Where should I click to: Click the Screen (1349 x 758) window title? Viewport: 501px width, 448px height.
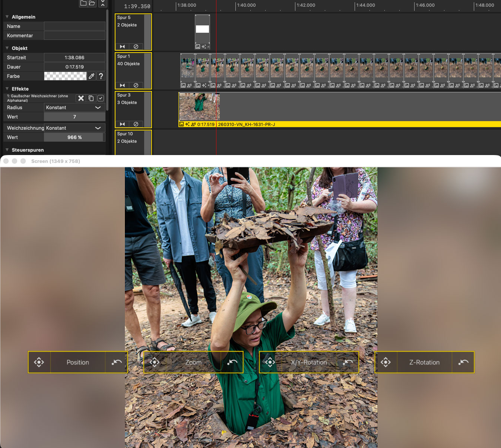pos(56,161)
